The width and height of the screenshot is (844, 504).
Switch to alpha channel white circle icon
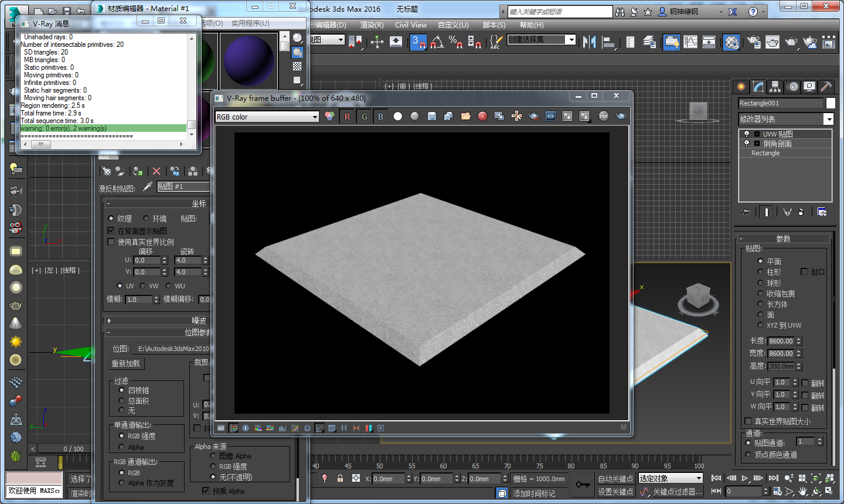point(397,117)
